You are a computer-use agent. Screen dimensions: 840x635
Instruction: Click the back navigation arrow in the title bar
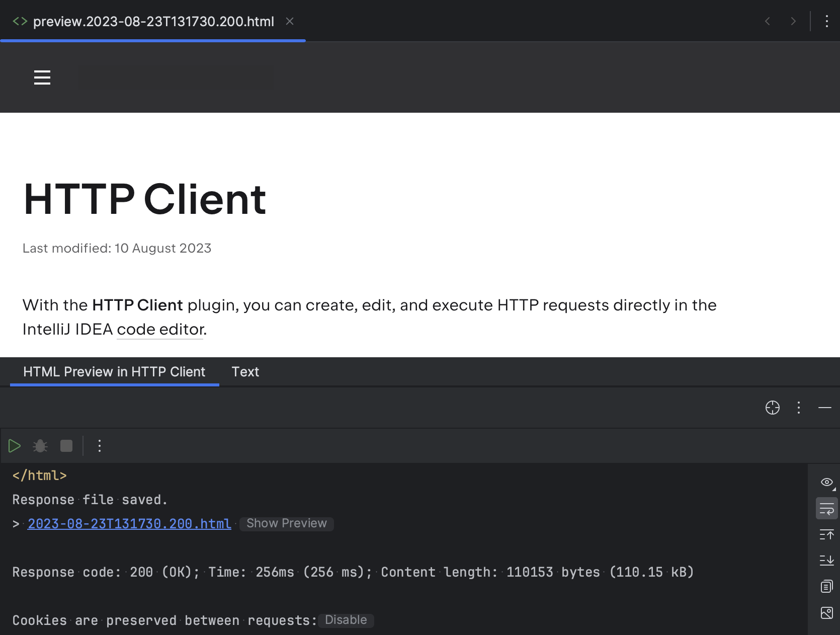click(767, 21)
